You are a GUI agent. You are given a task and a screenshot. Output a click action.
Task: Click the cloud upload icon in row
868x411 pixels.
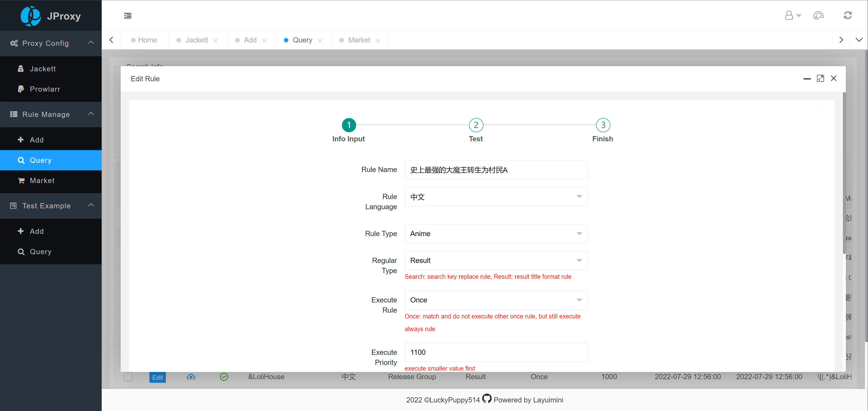click(x=191, y=377)
